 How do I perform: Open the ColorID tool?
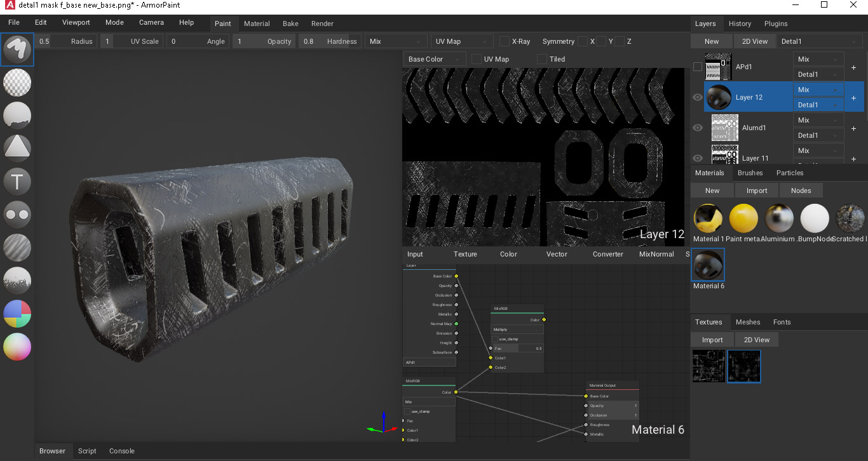[17, 314]
